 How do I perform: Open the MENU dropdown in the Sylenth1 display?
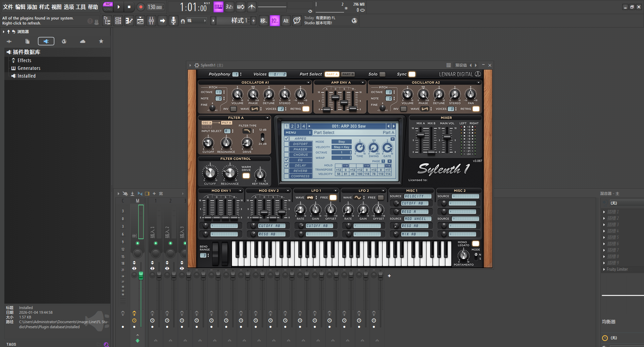point(298,133)
